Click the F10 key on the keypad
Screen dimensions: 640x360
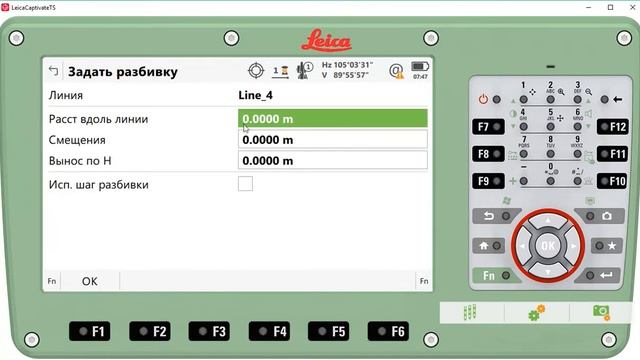(613, 181)
